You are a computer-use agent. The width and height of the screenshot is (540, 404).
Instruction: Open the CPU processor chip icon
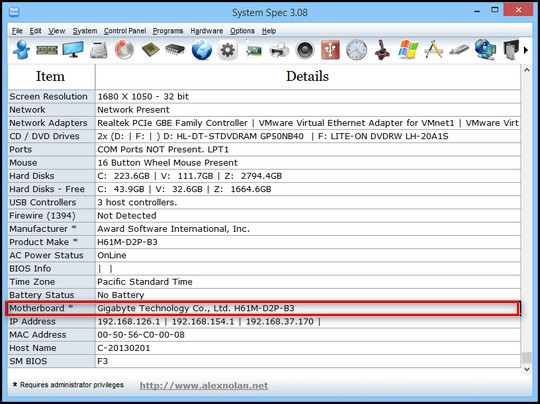150,50
